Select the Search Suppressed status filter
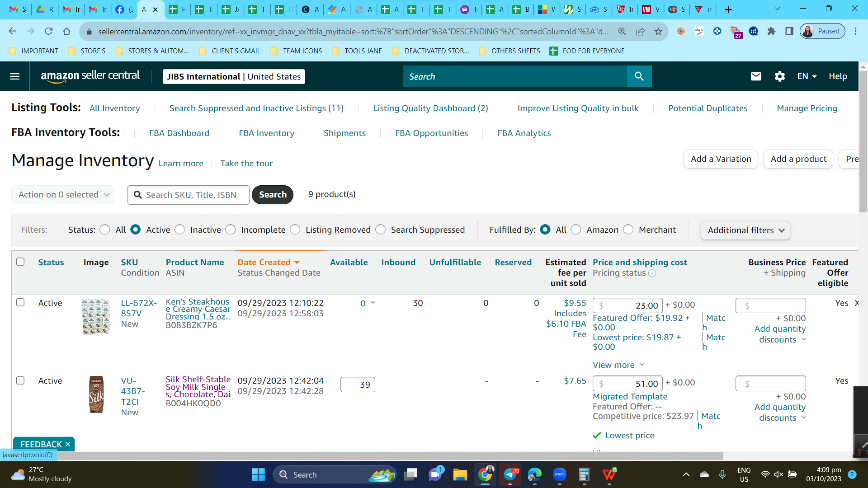This screenshot has width=868, height=488. (x=381, y=230)
